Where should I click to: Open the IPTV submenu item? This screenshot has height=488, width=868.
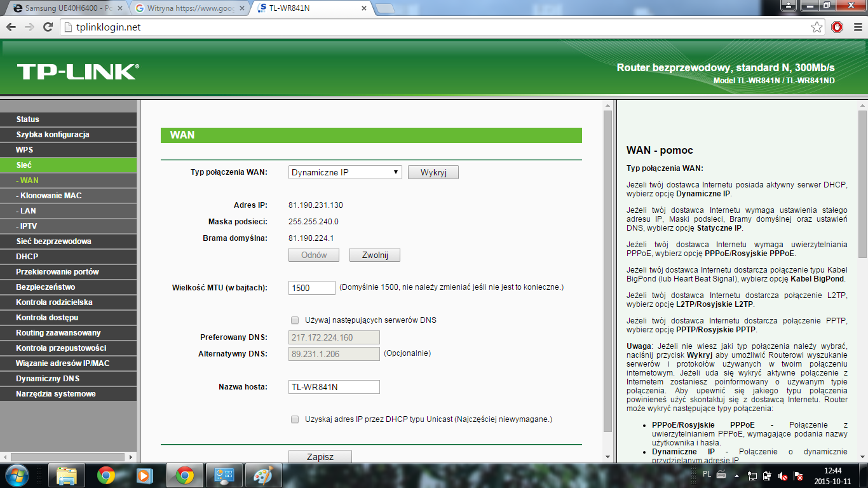[69, 226]
